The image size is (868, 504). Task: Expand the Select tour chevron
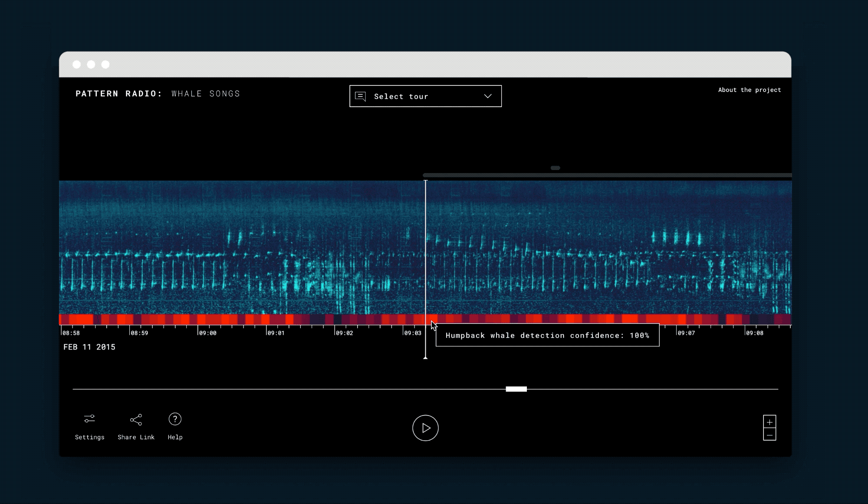(488, 96)
